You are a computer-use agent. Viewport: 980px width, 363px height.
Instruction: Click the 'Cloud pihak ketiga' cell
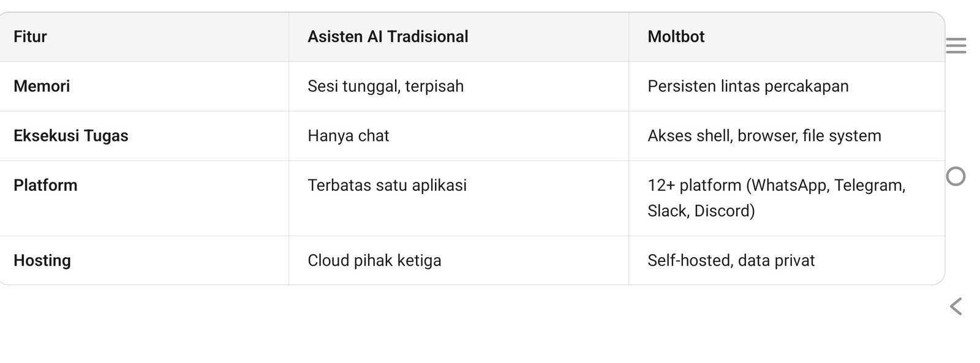374,261
